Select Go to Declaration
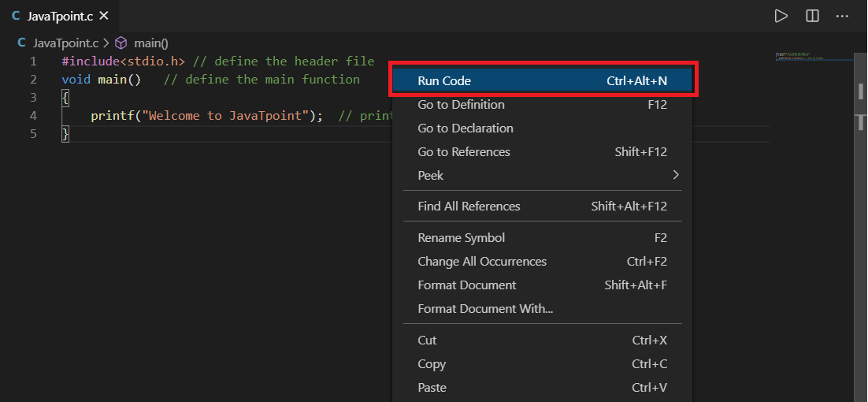This screenshot has height=402, width=868. tap(542, 128)
